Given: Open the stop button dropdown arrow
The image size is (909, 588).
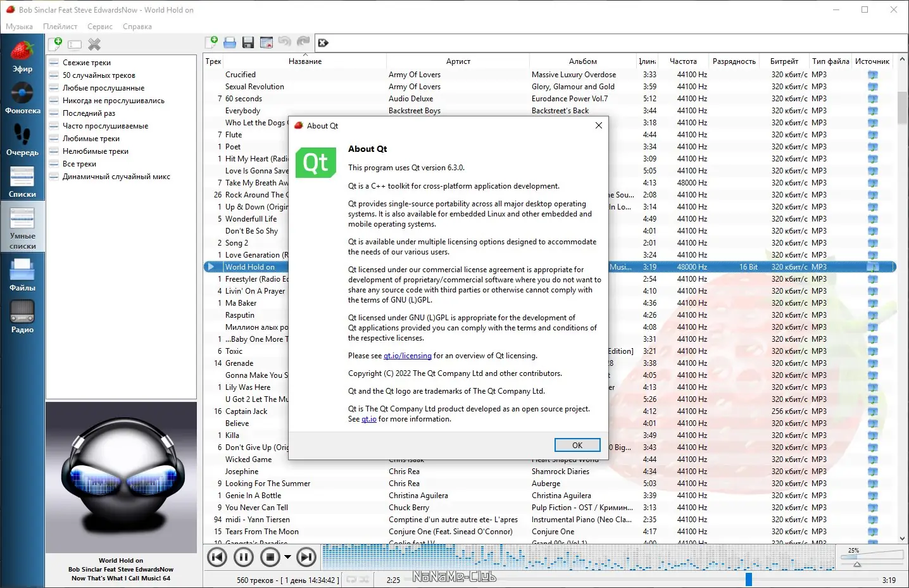Looking at the screenshot, I should (x=287, y=557).
